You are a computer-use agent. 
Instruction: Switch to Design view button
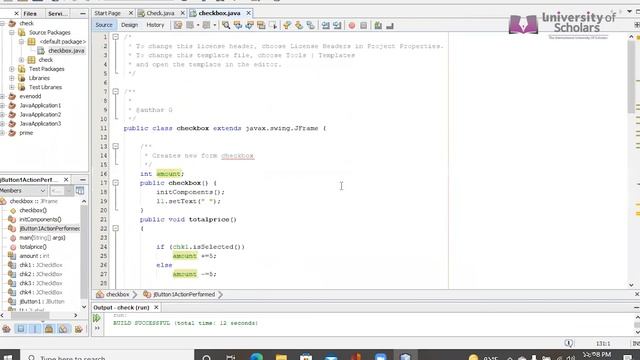click(x=129, y=25)
